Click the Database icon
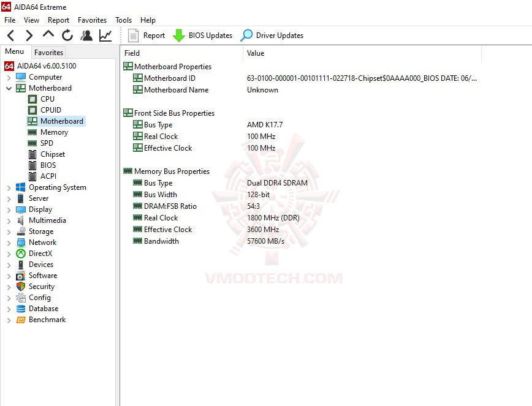This screenshot has width=532, height=406. tap(21, 309)
